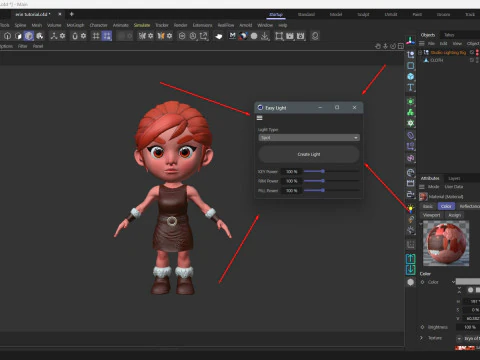Adjust the KEY Power slider
Viewport: 480px width, 360px height.
click(332, 171)
